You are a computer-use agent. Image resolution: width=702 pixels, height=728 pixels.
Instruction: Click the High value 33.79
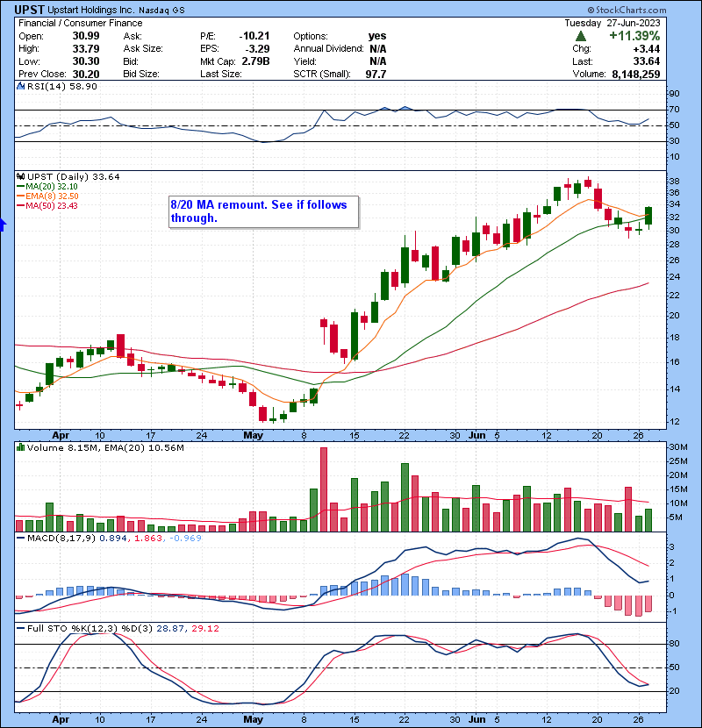tap(86, 48)
